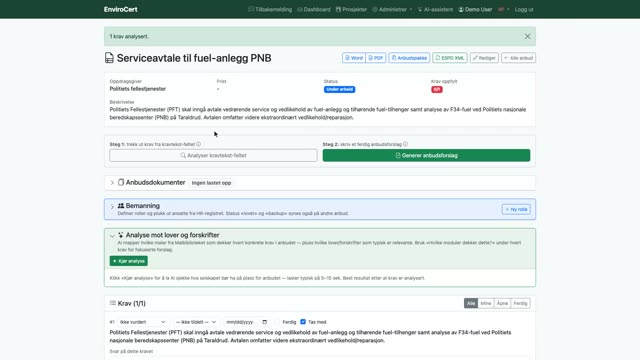Click the 'Svar på dette kravet' label
The image size is (640, 360).
click(131, 351)
